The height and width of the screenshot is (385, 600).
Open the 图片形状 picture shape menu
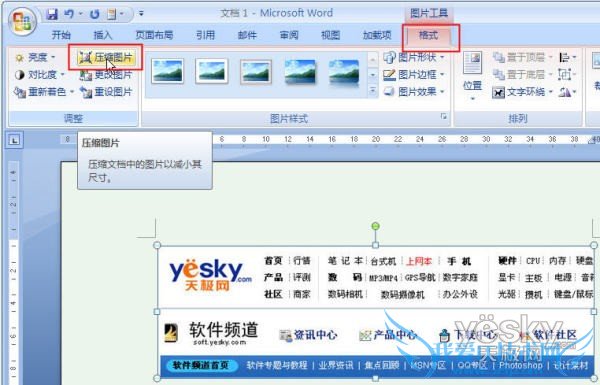coord(414,57)
